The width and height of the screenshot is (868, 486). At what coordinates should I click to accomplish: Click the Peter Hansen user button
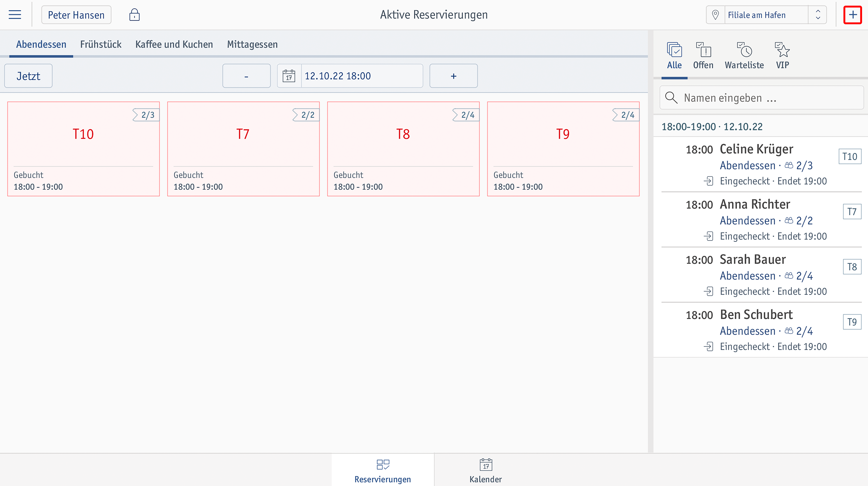pos(76,15)
